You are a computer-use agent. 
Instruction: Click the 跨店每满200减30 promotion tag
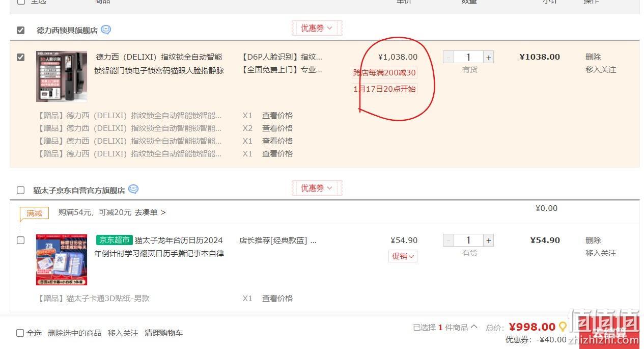click(385, 73)
